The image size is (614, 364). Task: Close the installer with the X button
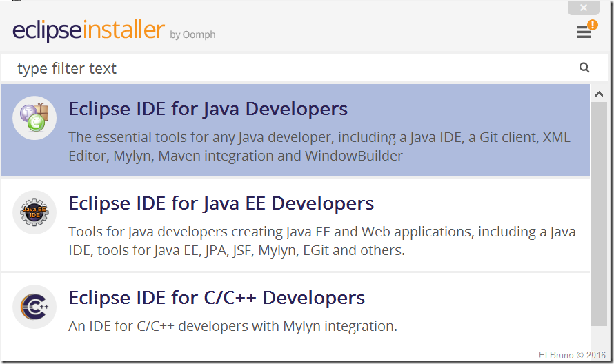click(x=584, y=8)
